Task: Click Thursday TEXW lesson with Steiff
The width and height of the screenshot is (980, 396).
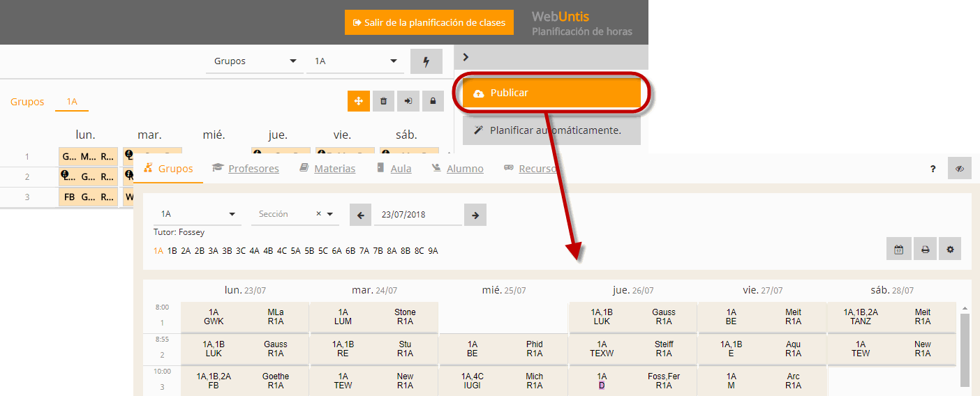Action: point(632,349)
